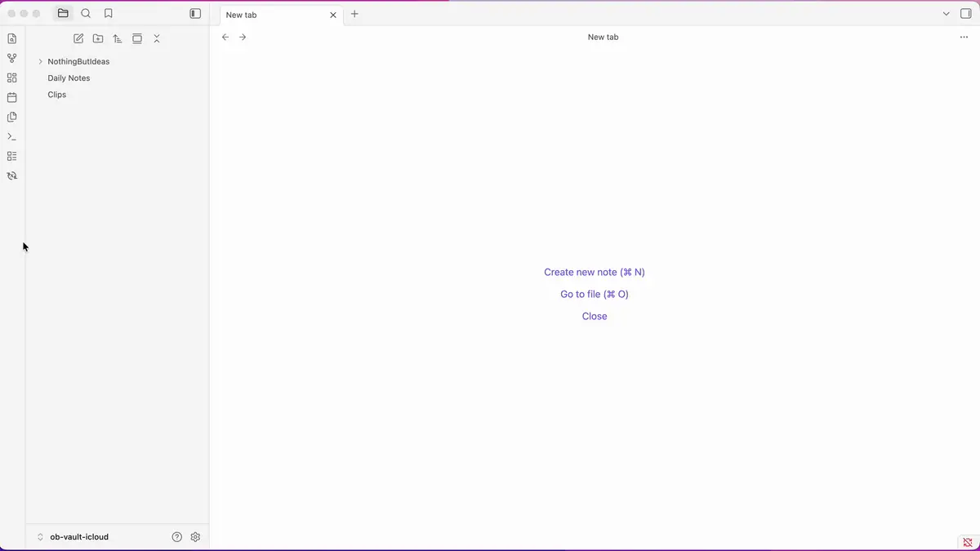980x551 pixels.
Task: Open the help icon
Action: point(177,537)
